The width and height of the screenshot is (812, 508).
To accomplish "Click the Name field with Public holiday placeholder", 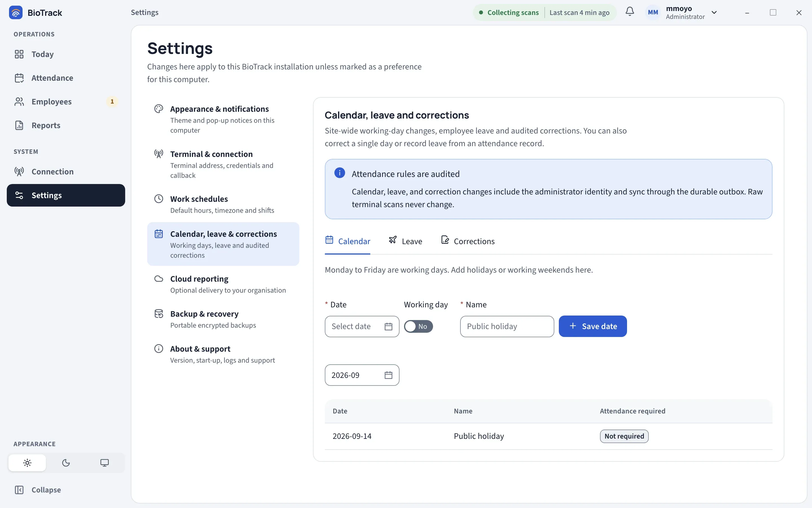I will [507, 326].
